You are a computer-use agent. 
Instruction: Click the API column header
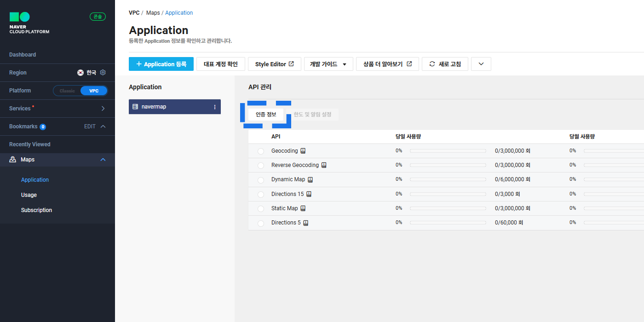pyautogui.click(x=276, y=137)
